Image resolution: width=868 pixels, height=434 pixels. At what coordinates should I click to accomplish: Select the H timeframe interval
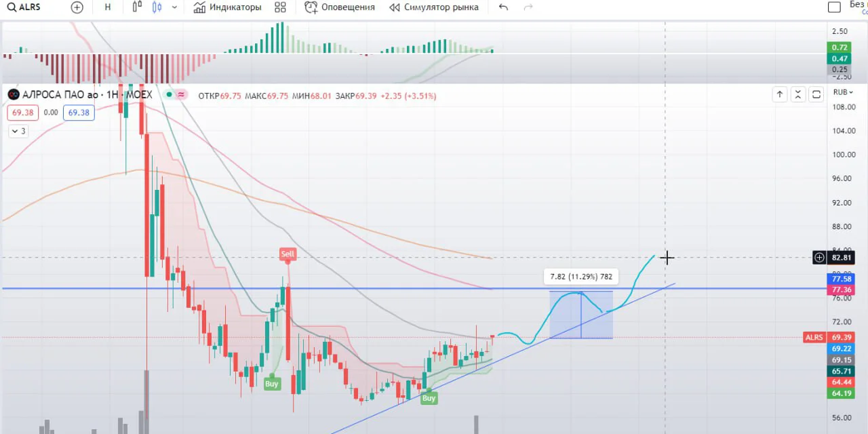click(x=108, y=7)
